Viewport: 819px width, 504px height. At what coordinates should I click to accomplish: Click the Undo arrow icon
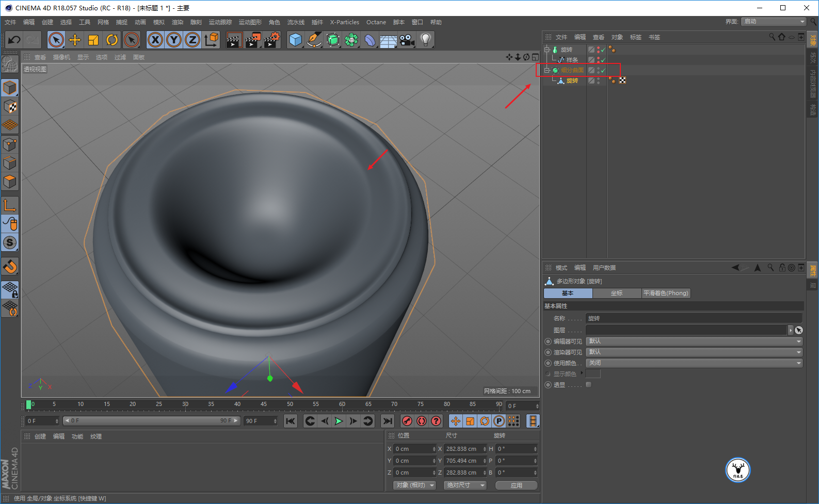14,40
